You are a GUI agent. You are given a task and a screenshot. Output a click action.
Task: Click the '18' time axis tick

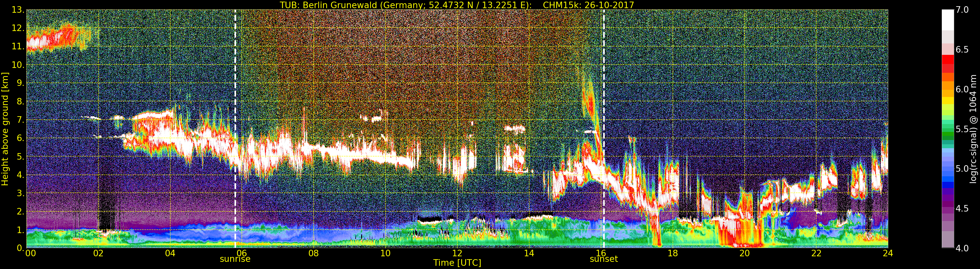[x=673, y=253]
